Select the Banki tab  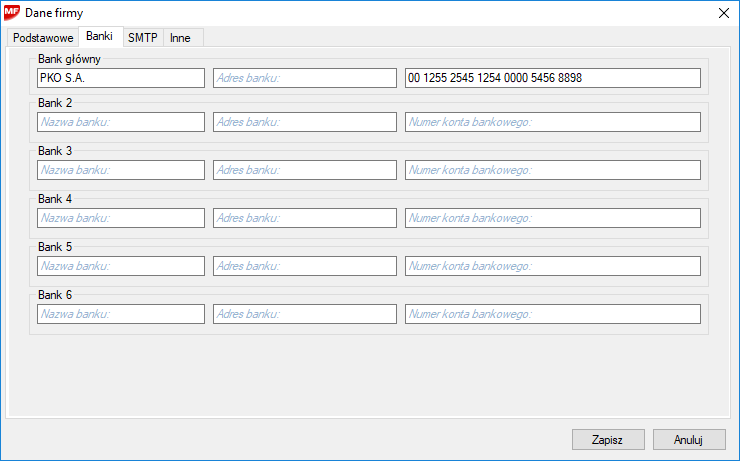pos(99,36)
